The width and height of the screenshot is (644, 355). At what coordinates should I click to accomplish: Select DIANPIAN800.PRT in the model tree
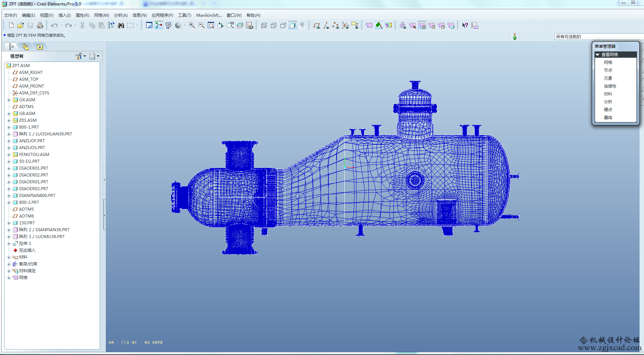click(37, 196)
